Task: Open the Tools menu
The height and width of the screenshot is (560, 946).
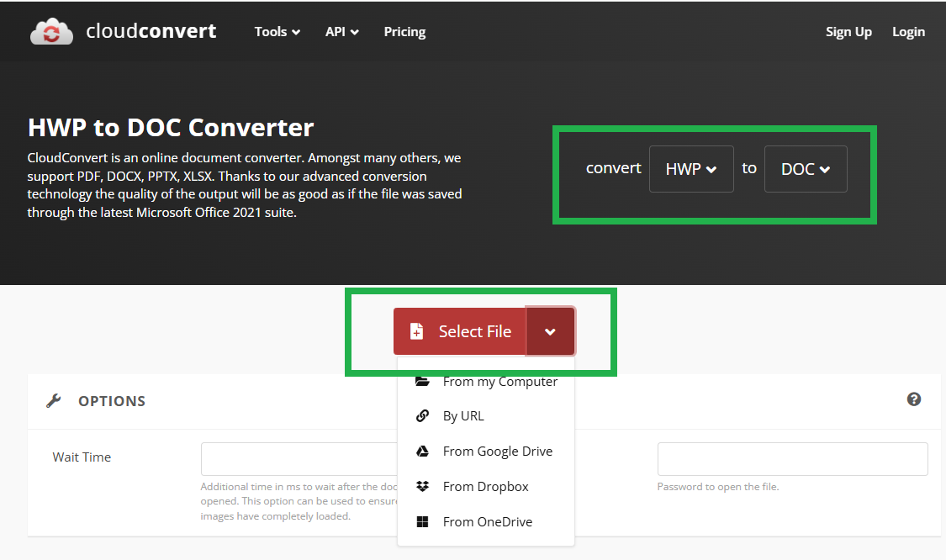Action: [x=277, y=31]
